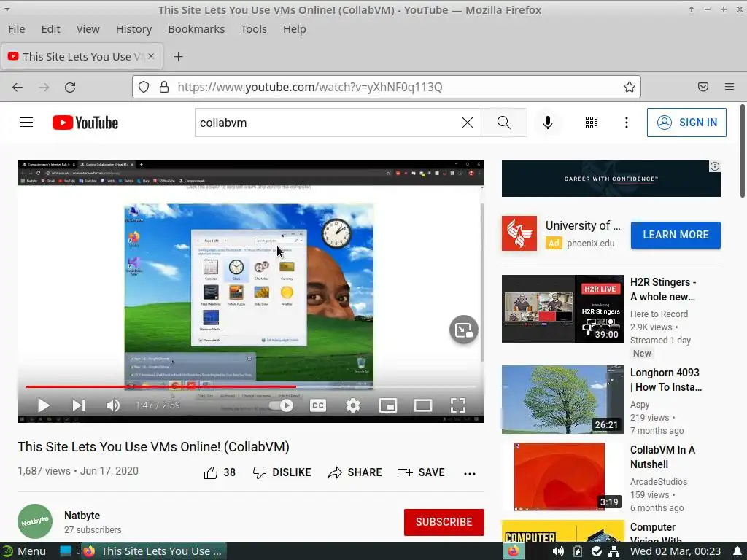Open the Tools menu

coord(253,29)
